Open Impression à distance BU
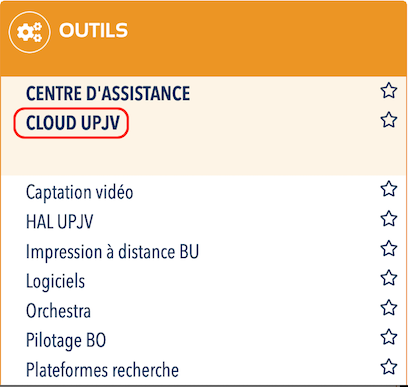 tap(112, 251)
